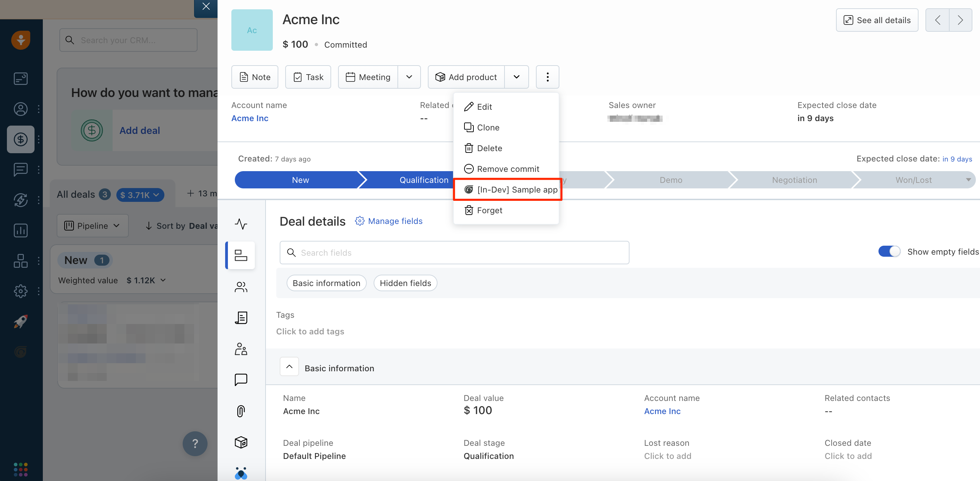The image size is (980, 481).
Task: Choose [In-Dev] Sample app menu item
Action: [x=508, y=190]
